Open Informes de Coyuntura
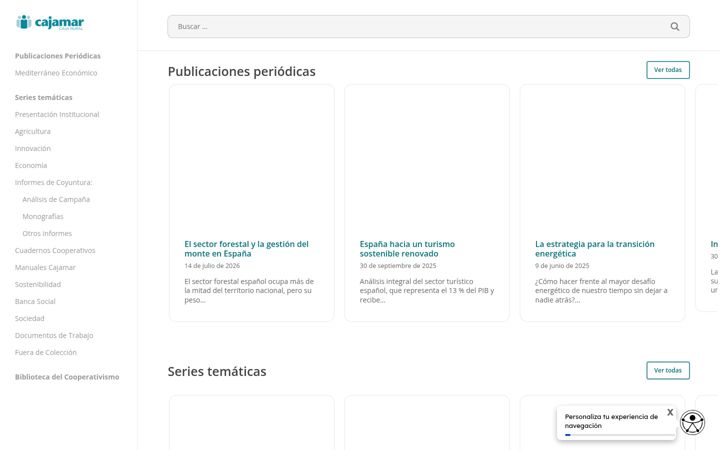 [x=53, y=182]
